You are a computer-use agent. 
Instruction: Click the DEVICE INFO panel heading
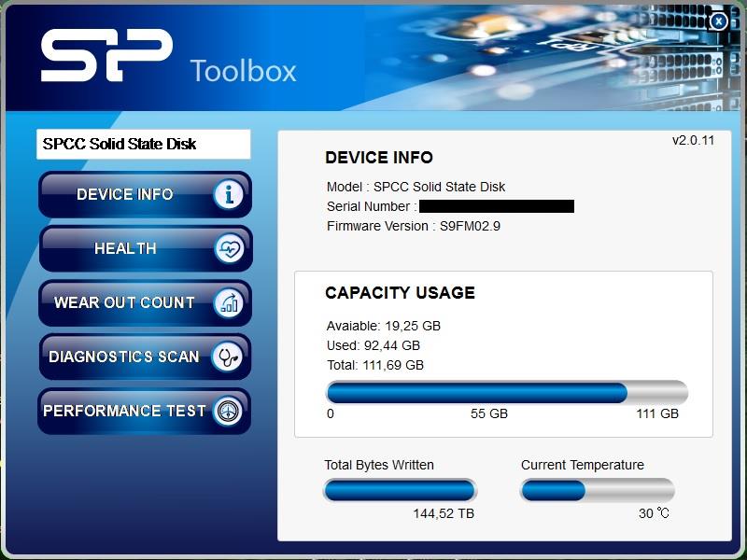(379, 157)
